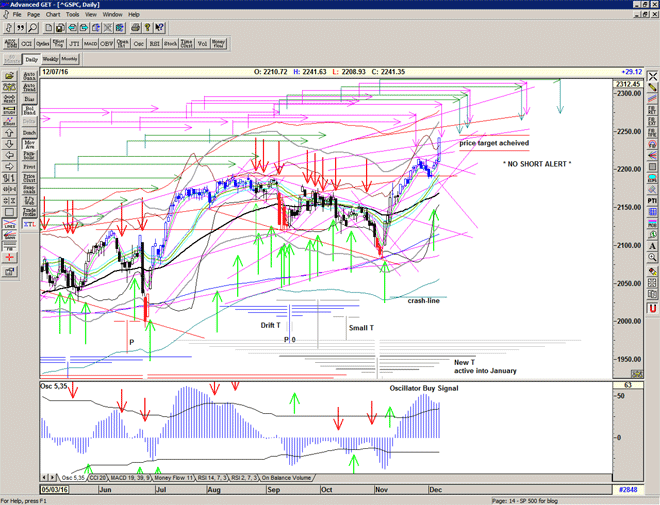
Task: Open the Chart menu
Action: [x=52, y=15]
